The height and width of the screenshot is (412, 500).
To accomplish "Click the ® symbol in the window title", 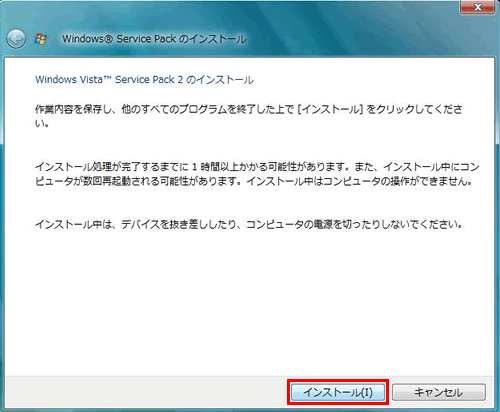I will tap(109, 39).
